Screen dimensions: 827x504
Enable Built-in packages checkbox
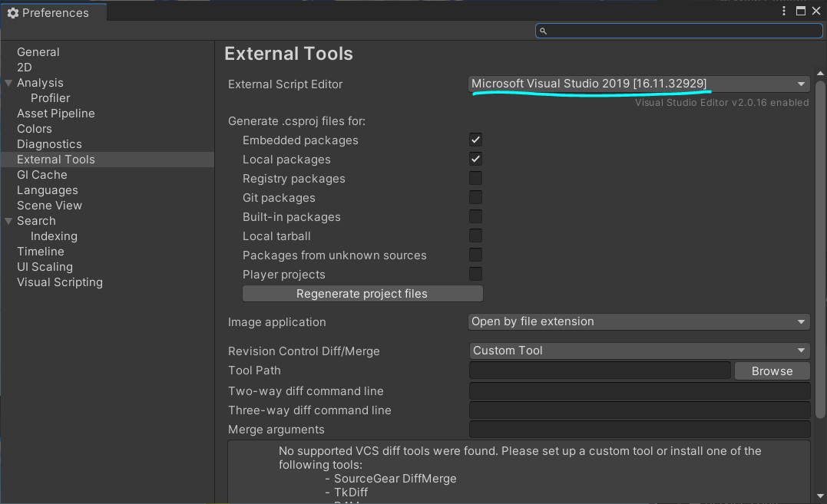point(475,216)
